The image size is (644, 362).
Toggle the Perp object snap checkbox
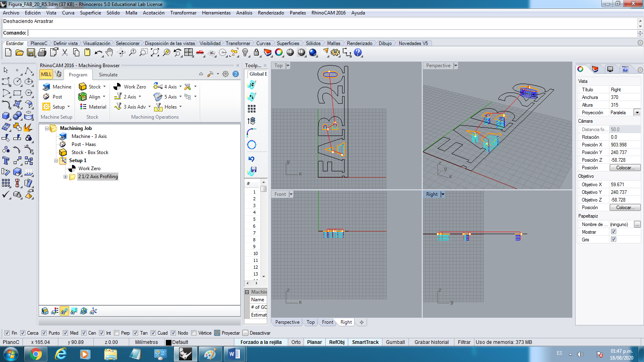[x=117, y=333]
